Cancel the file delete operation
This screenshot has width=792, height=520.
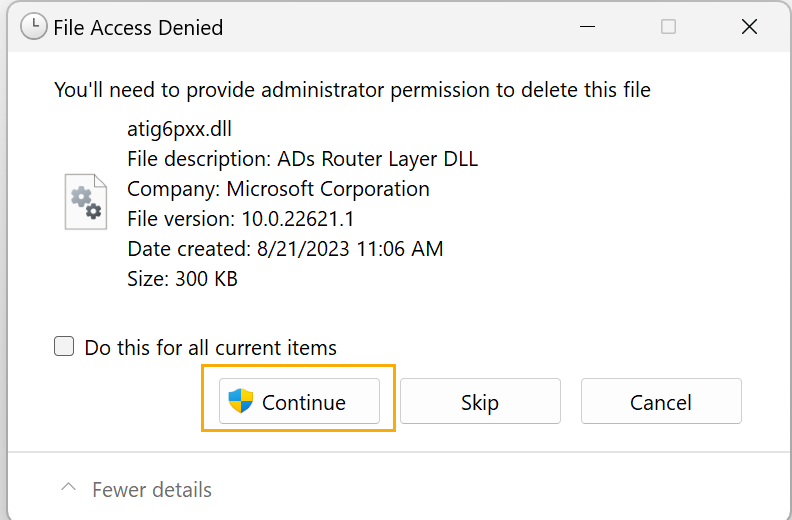click(x=661, y=401)
